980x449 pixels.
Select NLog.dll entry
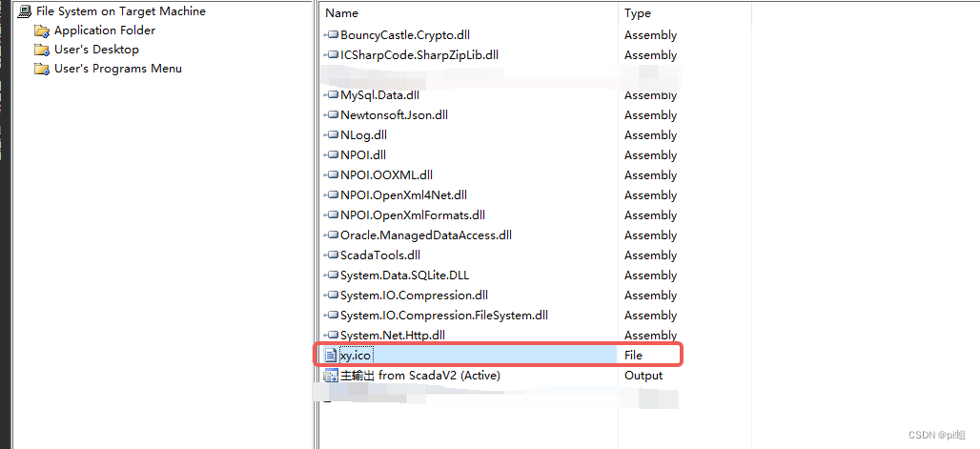(364, 135)
